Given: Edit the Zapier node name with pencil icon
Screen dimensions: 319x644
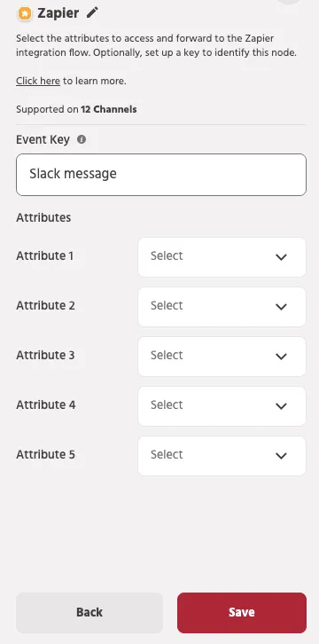Looking at the screenshot, I should click(x=92, y=12).
